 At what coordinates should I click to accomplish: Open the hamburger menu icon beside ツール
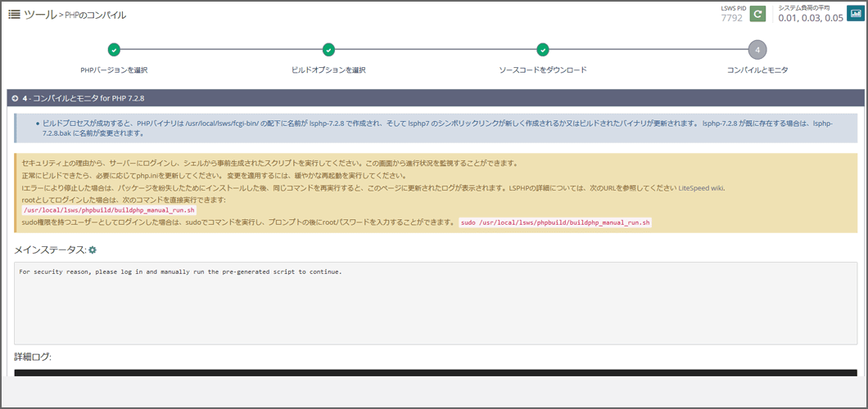(x=14, y=15)
